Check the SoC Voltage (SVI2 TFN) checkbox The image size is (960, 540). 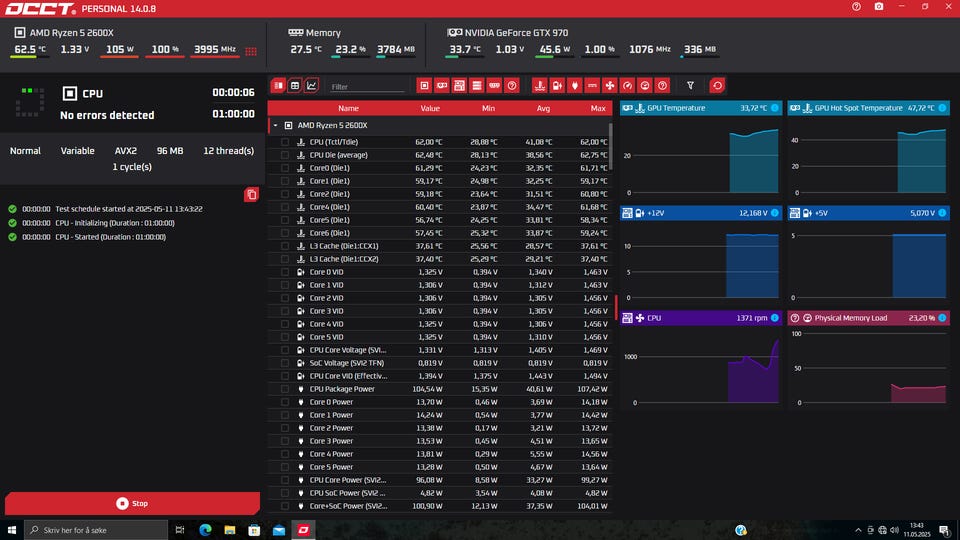(x=285, y=363)
